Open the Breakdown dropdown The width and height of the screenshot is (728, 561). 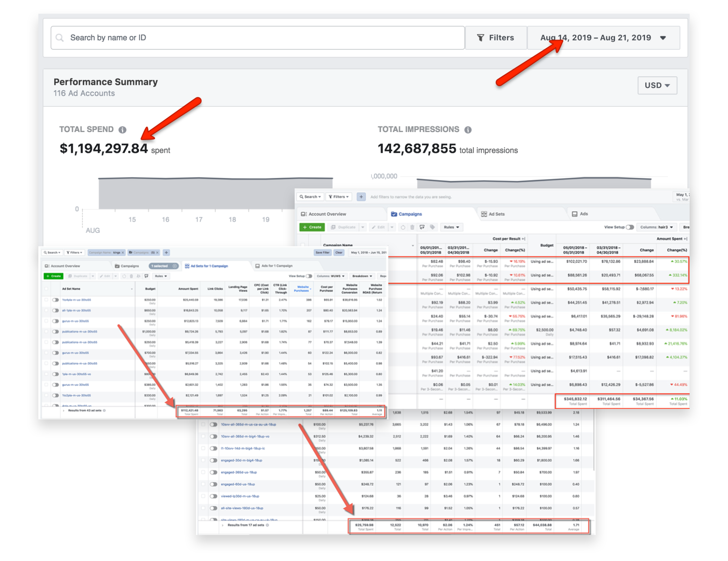coord(362,276)
